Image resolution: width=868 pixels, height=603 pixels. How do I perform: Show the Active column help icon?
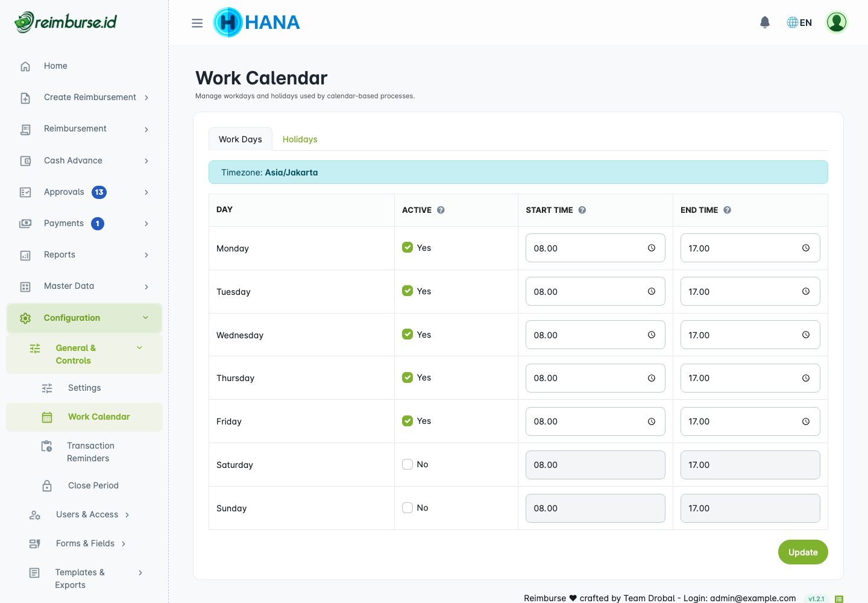point(441,210)
